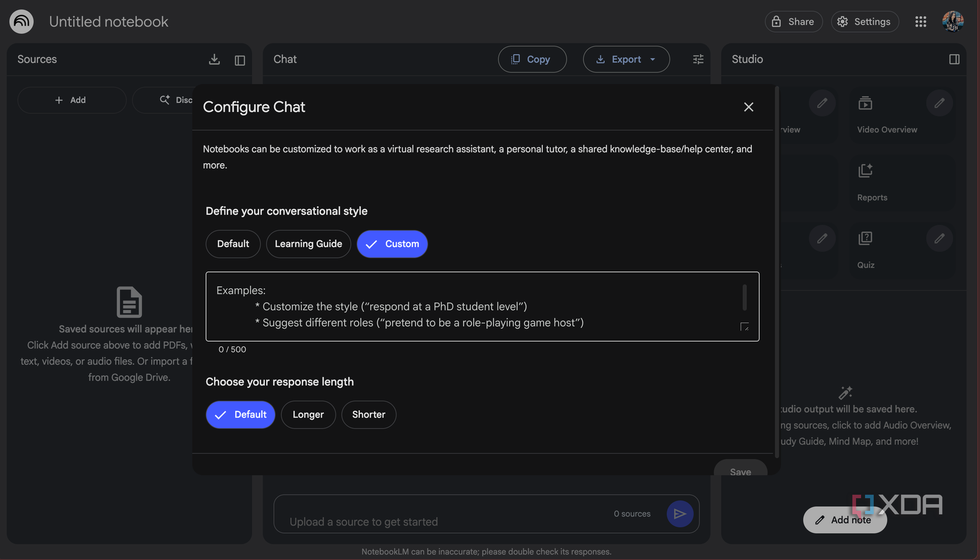Open the Export dropdown
This screenshot has width=980, height=560.
[626, 59]
